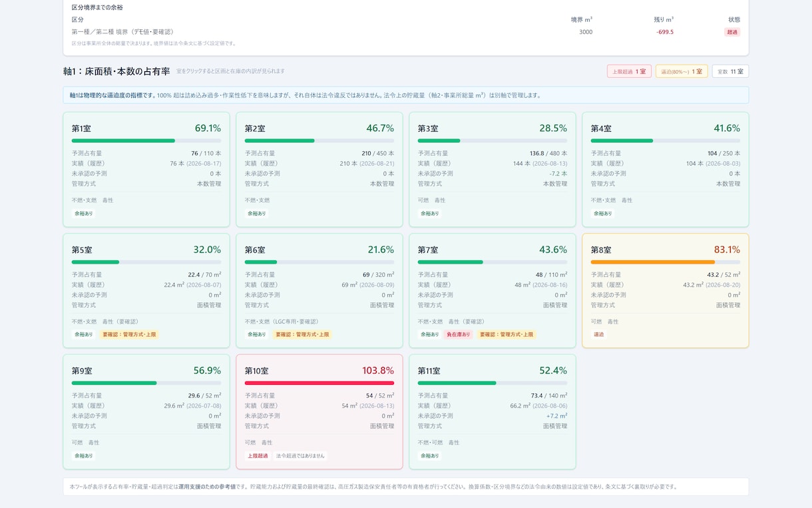
Task: Click the 負在庫あり tag in 第7室
Action: pos(458,334)
